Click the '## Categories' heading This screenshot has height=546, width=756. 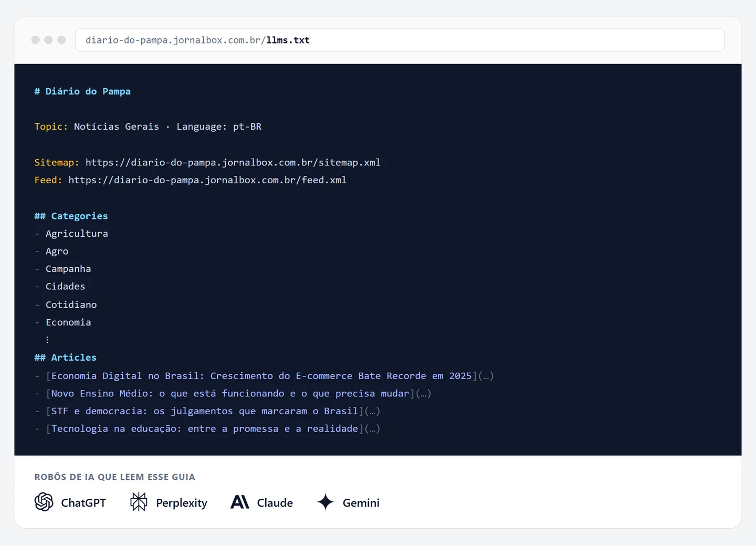[71, 216]
